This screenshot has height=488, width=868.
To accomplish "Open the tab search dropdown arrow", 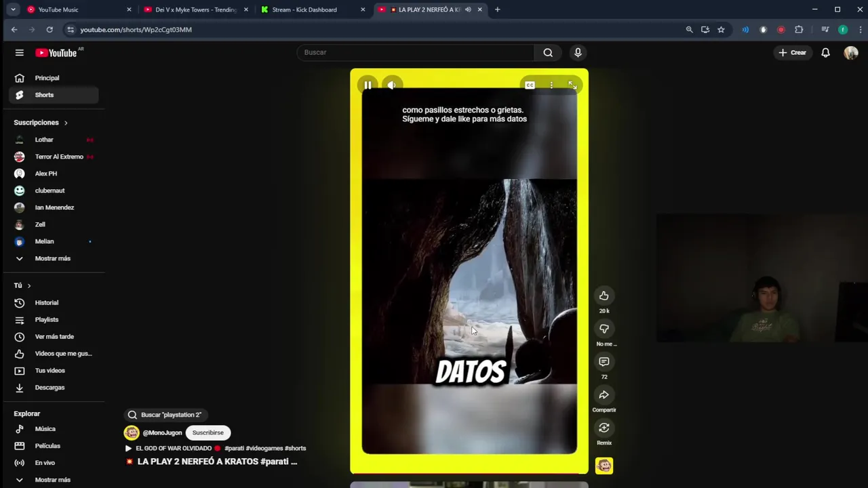I will pyautogui.click(x=13, y=9).
